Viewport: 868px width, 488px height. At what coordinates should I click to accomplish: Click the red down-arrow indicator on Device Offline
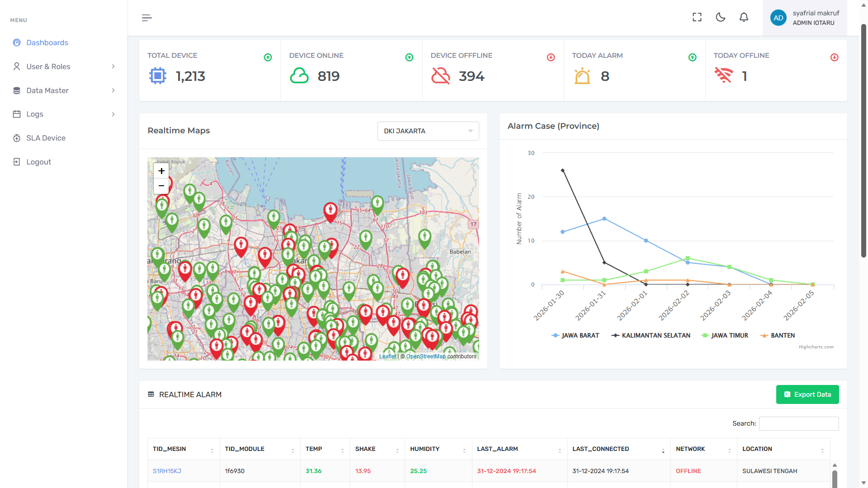point(551,57)
